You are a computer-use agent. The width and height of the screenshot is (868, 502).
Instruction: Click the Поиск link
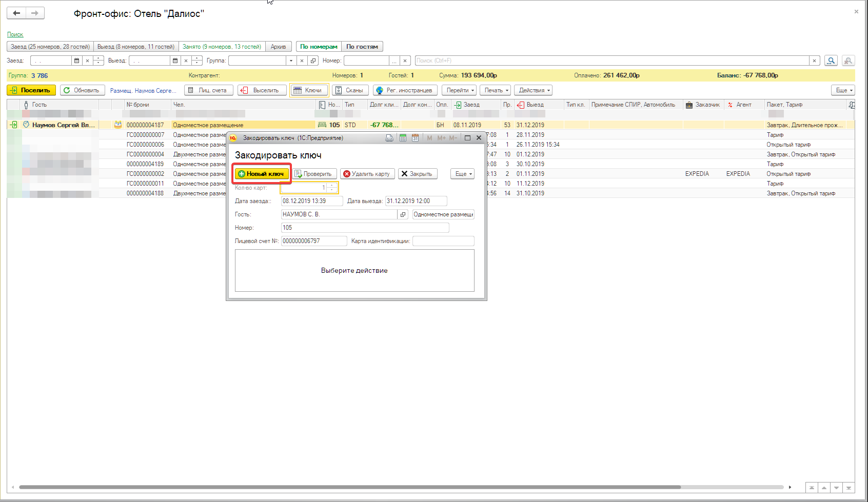tap(15, 34)
